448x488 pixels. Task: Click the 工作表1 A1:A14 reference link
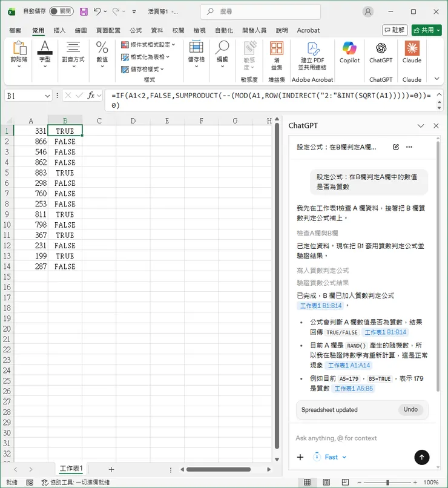pyautogui.click(x=349, y=365)
